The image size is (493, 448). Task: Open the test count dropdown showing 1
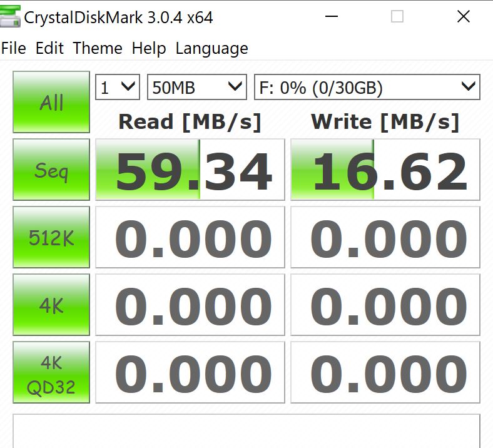(117, 88)
